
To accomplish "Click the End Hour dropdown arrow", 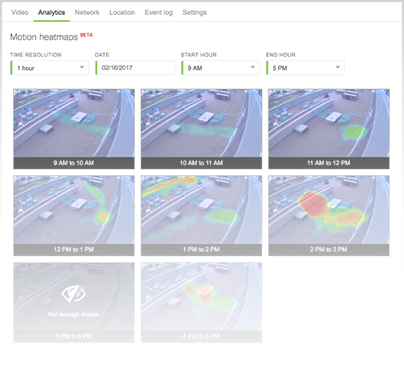I will coord(337,67).
